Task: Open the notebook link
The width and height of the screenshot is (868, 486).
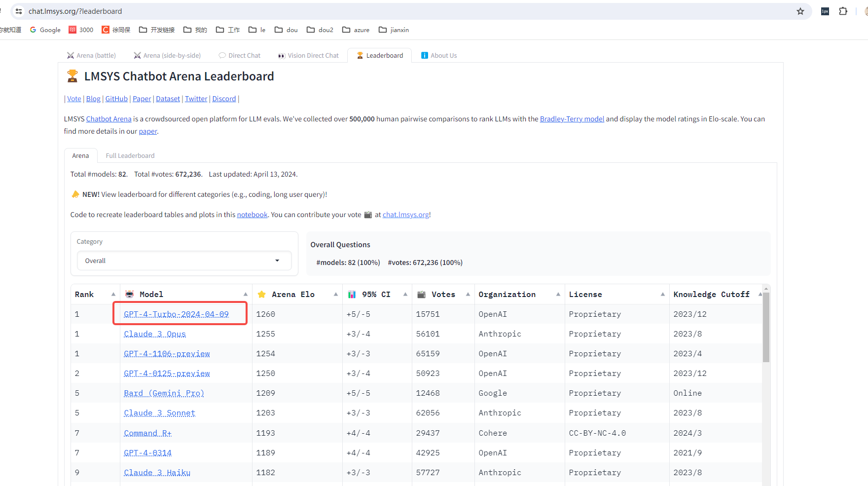Action: (252, 215)
